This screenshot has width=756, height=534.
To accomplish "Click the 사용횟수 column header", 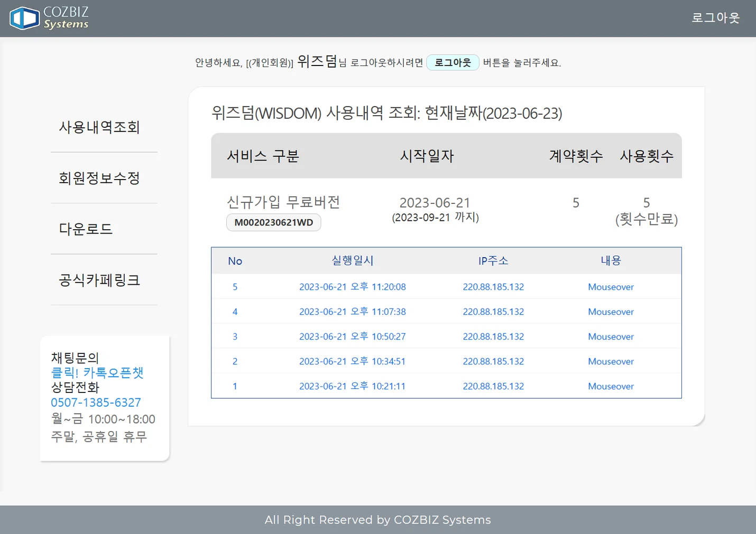I will point(647,156).
